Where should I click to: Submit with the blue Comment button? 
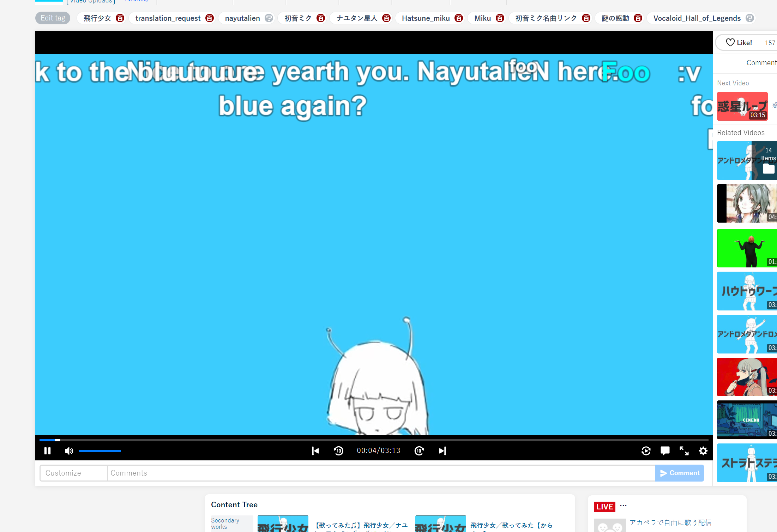click(x=679, y=473)
